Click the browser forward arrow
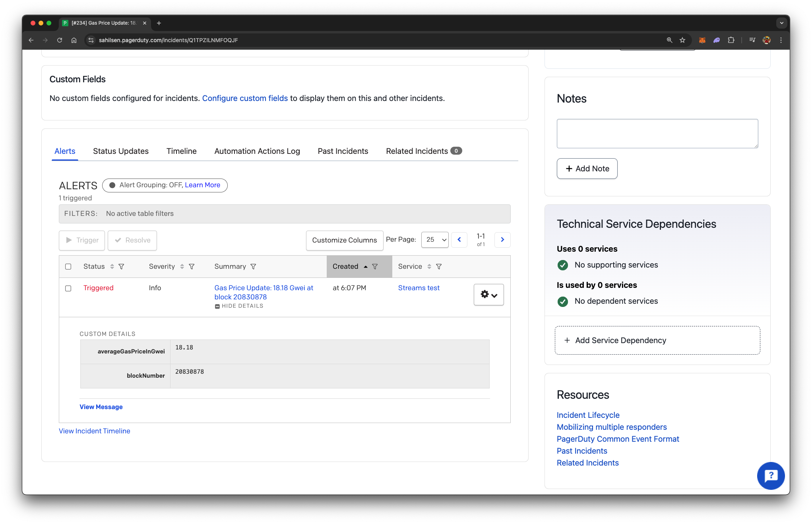The height and width of the screenshot is (524, 812). click(45, 40)
